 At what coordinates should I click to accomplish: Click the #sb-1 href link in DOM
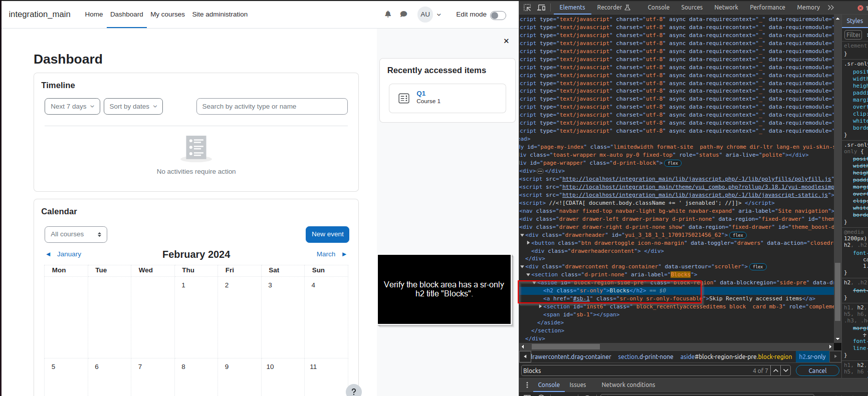click(x=581, y=298)
